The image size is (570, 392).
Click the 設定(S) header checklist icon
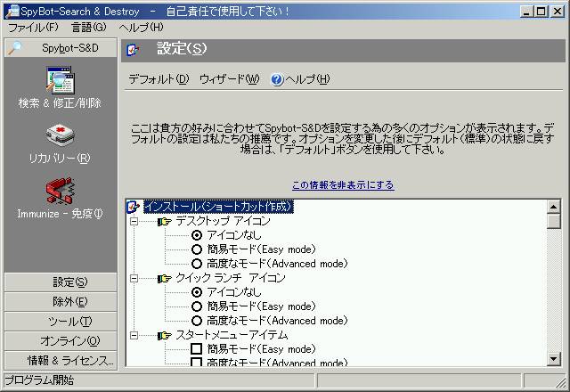[133, 50]
